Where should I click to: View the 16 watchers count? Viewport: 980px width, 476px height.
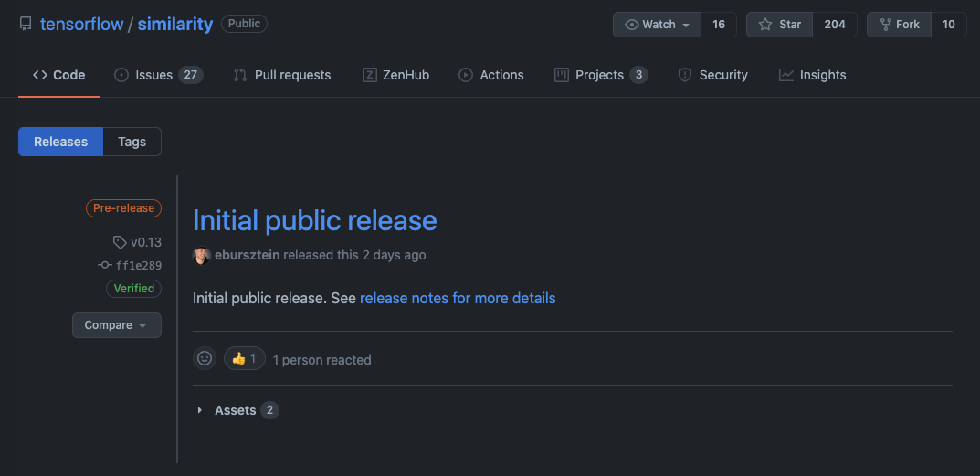point(719,25)
